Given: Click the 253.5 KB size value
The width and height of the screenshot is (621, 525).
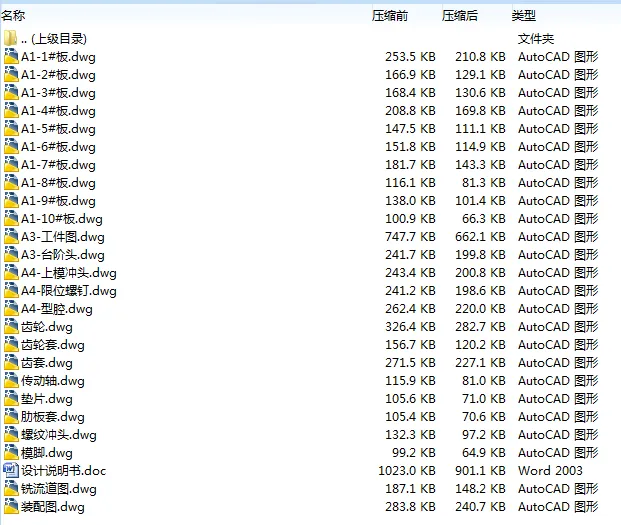Looking at the screenshot, I should tap(410, 57).
